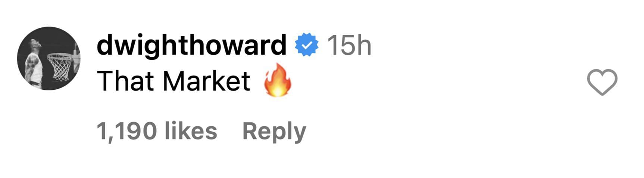Click the basketball hoop in the avatar
644x178 pixels.
coord(60,66)
